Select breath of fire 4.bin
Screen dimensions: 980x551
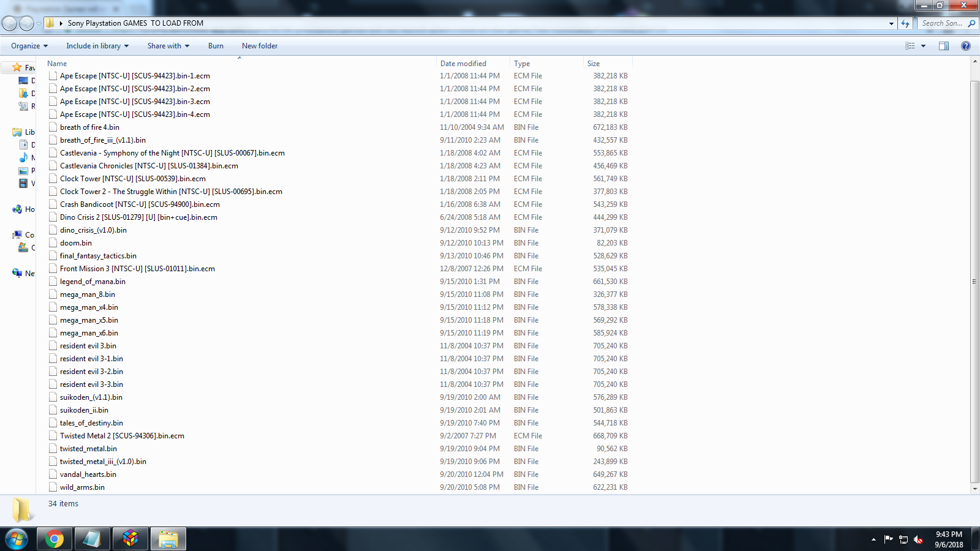89,127
